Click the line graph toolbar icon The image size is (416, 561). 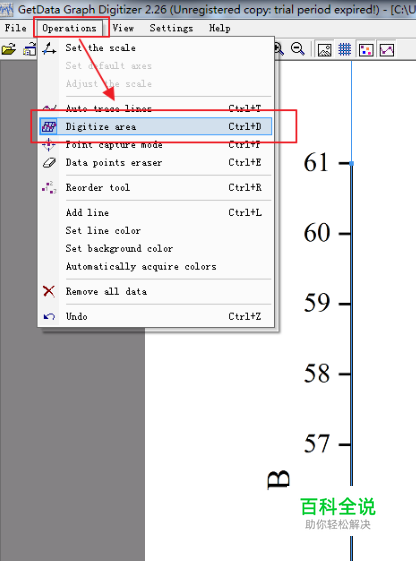coord(387,50)
